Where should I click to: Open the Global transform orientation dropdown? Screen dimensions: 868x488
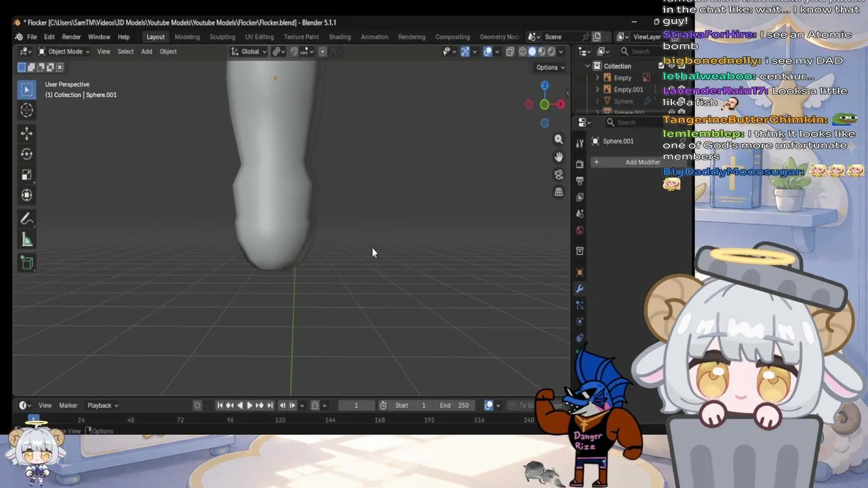(x=249, y=52)
